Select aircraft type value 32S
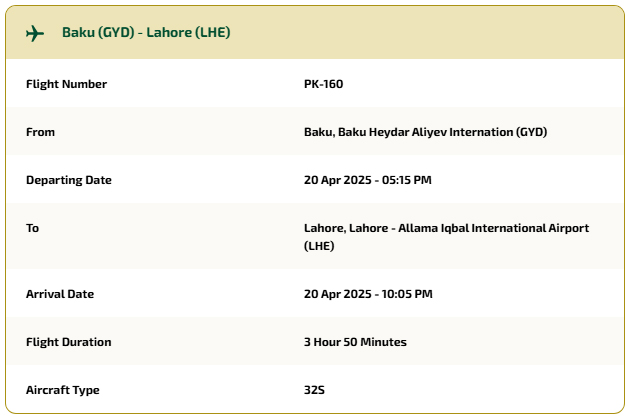629x419 pixels. pyautogui.click(x=314, y=390)
